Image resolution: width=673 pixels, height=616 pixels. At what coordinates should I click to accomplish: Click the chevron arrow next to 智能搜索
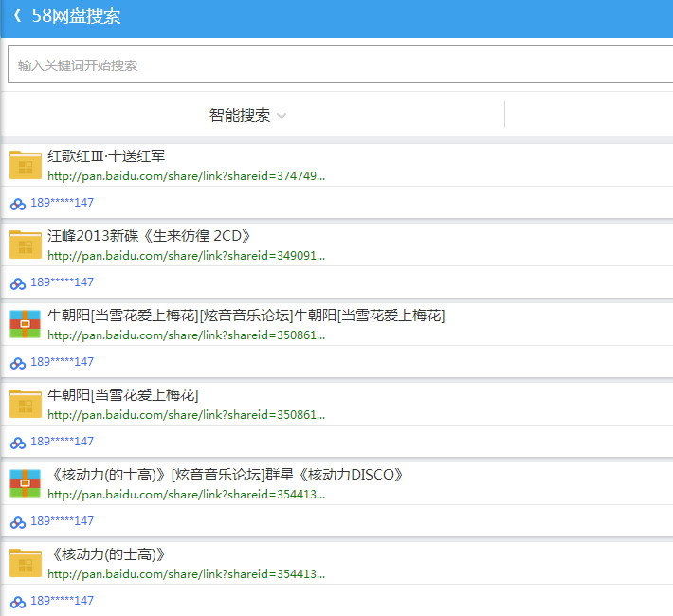[x=282, y=117]
